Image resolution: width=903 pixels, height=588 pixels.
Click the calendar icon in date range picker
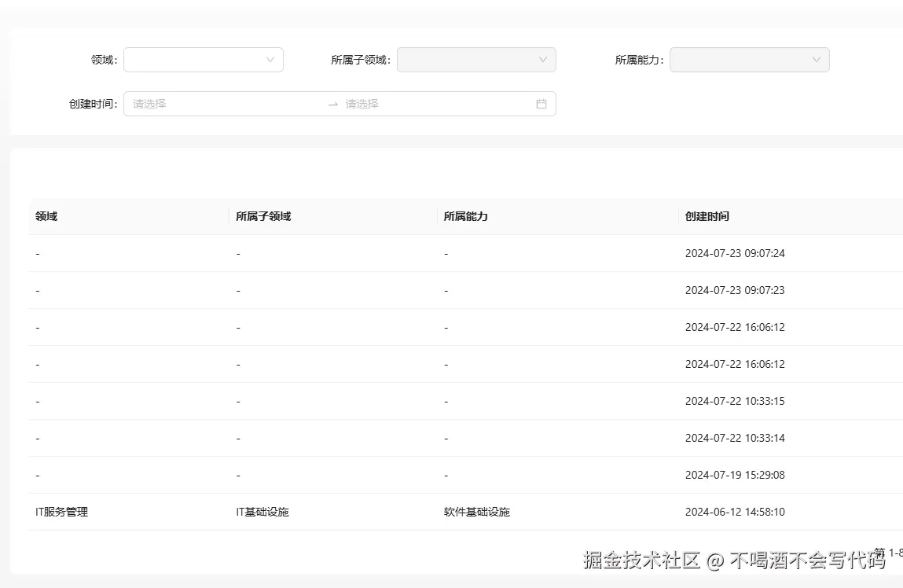(541, 105)
